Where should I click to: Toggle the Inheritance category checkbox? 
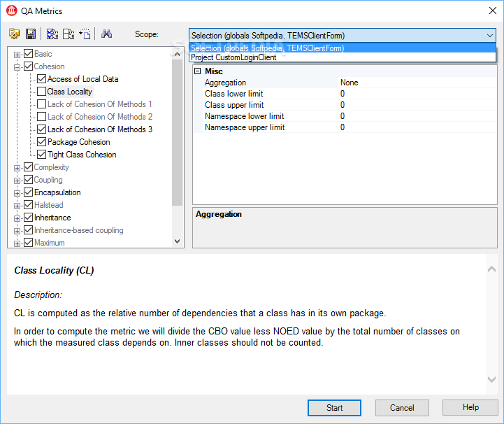point(28,218)
